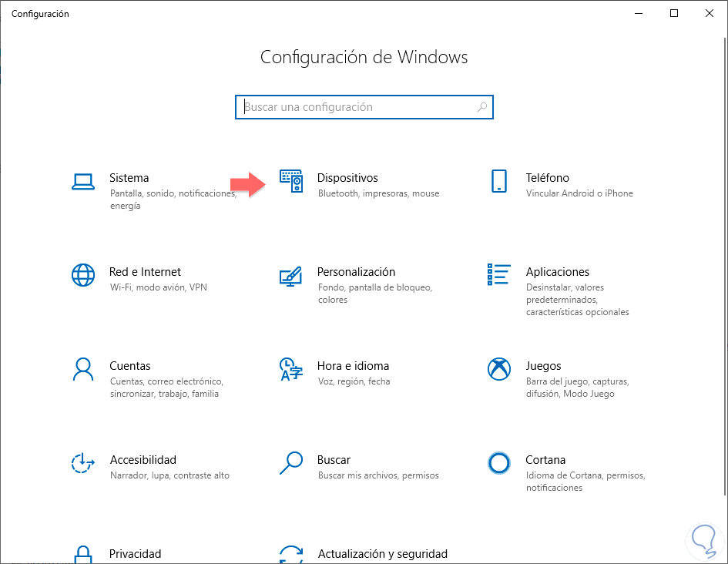The image size is (728, 564).
Task: Click 'Fondo, pantalla de bloqueo, colores' description
Action: tap(375, 294)
